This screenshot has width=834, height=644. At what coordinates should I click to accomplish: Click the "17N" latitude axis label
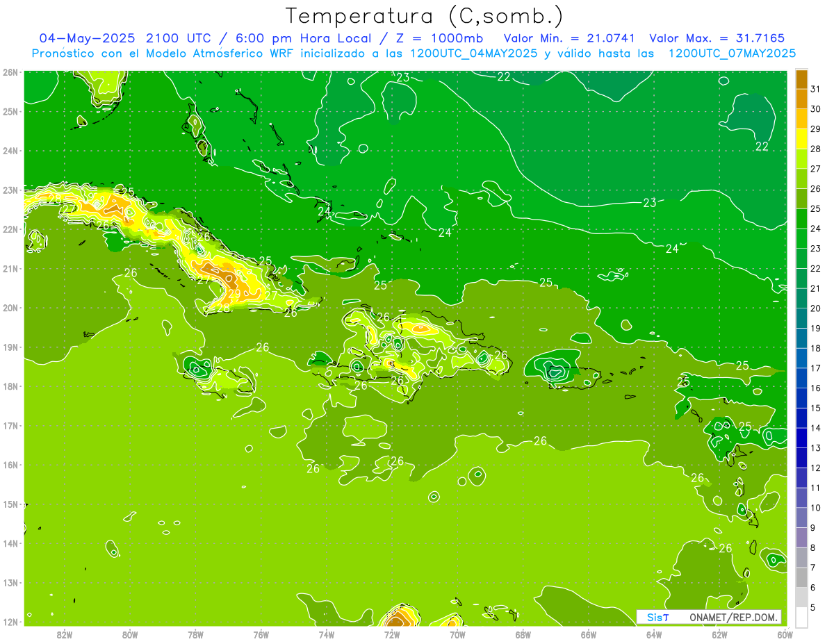point(10,425)
